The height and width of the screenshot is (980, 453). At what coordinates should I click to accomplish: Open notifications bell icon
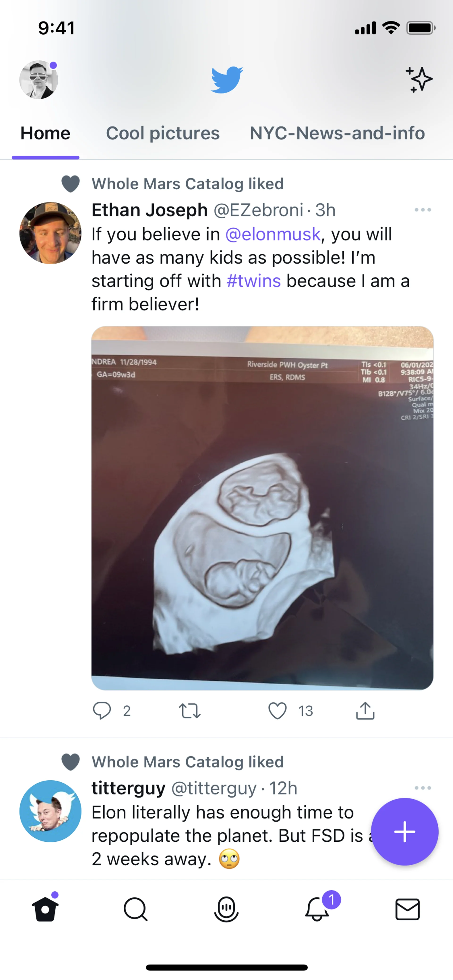317,909
